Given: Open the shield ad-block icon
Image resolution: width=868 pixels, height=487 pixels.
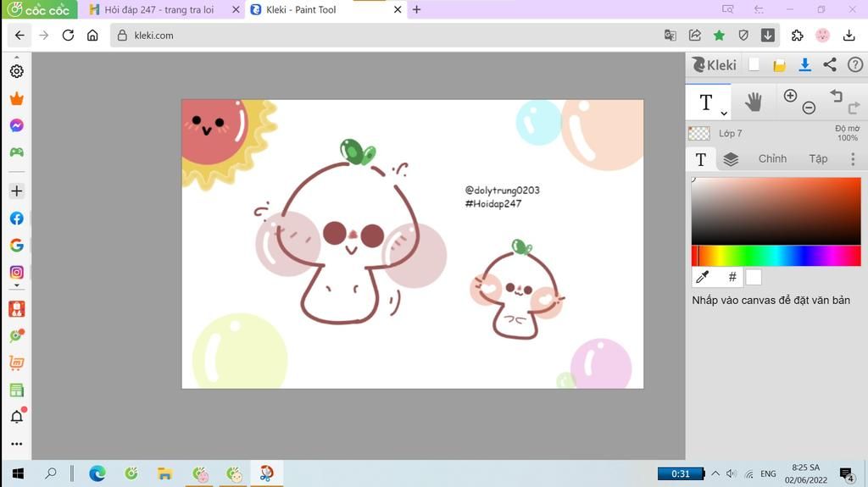Looking at the screenshot, I should coord(743,36).
